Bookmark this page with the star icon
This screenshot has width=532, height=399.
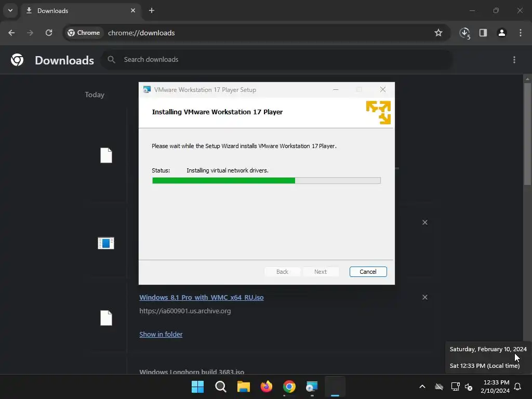tap(438, 33)
